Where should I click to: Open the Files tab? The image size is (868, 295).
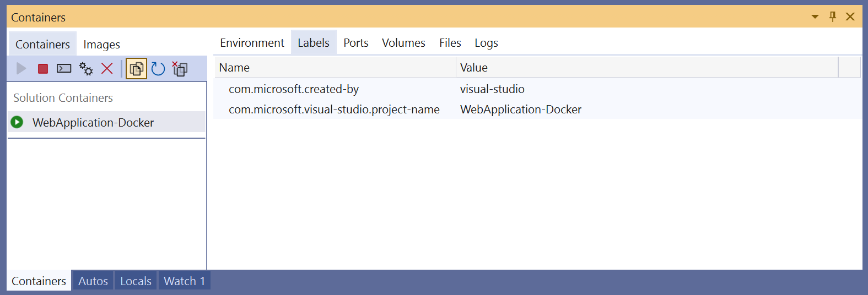[x=450, y=43]
